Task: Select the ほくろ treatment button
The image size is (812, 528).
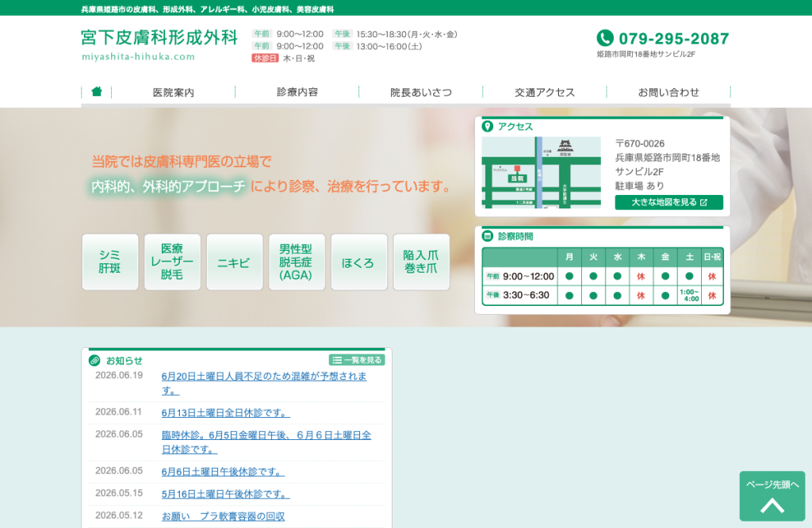Action: (x=359, y=262)
